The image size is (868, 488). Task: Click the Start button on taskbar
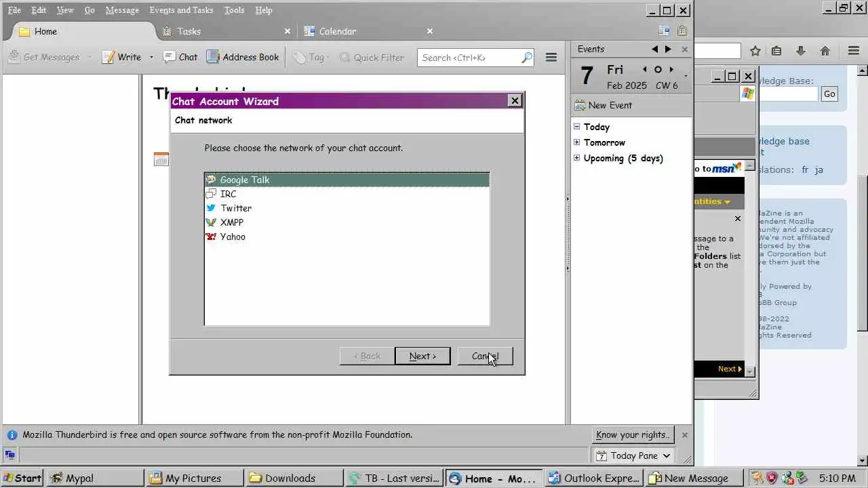pyautogui.click(x=22, y=478)
